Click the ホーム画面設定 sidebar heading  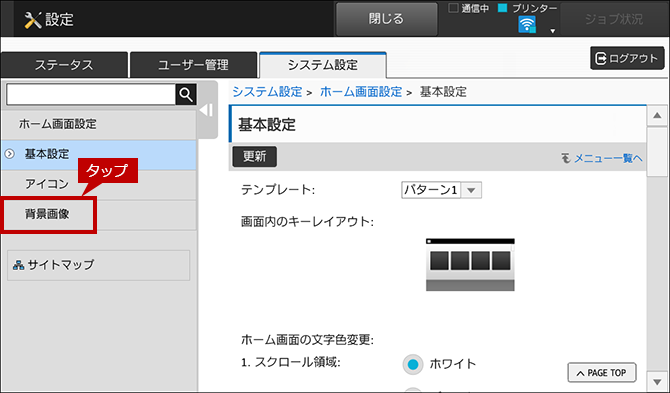(x=58, y=124)
